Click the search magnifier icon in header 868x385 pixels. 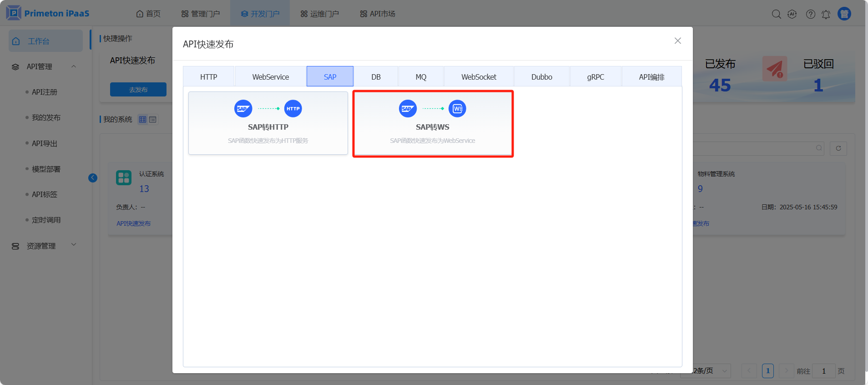coord(776,14)
